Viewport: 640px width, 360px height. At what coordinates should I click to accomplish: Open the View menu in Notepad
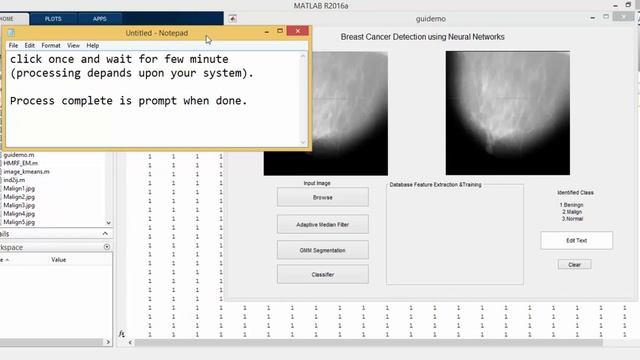click(x=73, y=45)
